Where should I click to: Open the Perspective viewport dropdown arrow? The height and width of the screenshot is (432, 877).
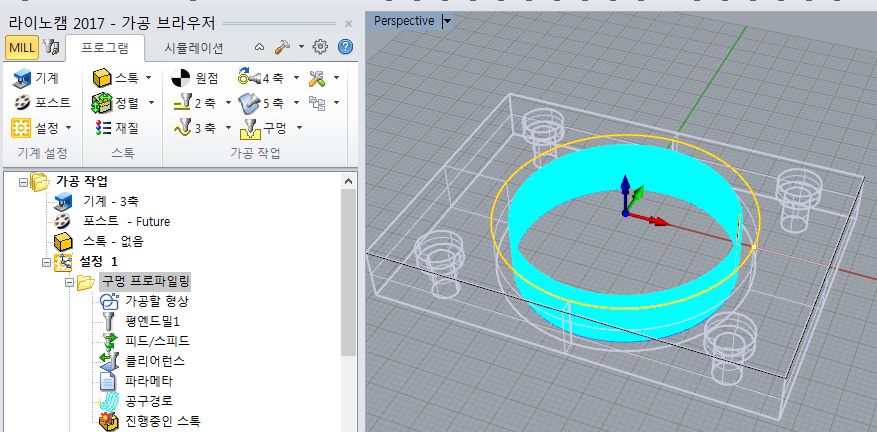(447, 20)
